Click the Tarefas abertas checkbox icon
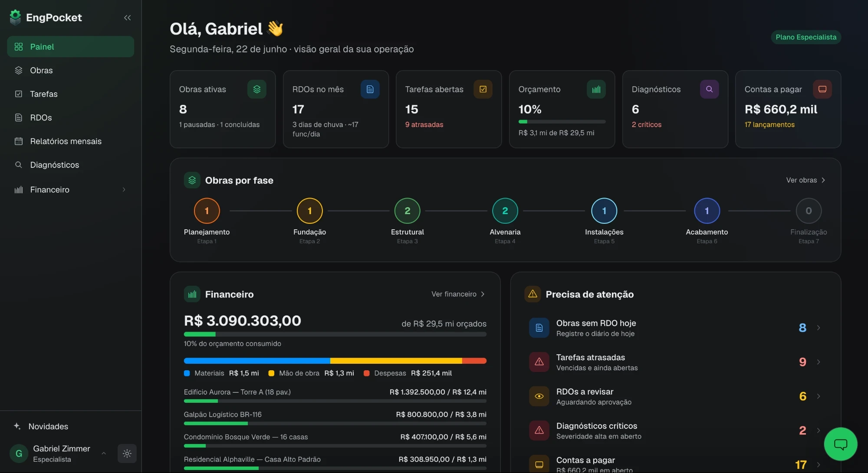The height and width of the screenshot is (473, 868). [483, 89]
